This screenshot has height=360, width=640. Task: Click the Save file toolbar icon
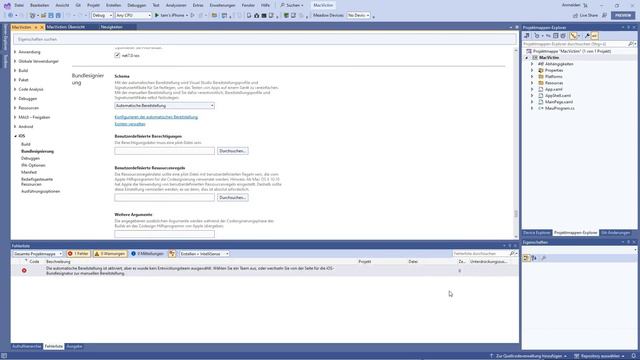[51, 16]
